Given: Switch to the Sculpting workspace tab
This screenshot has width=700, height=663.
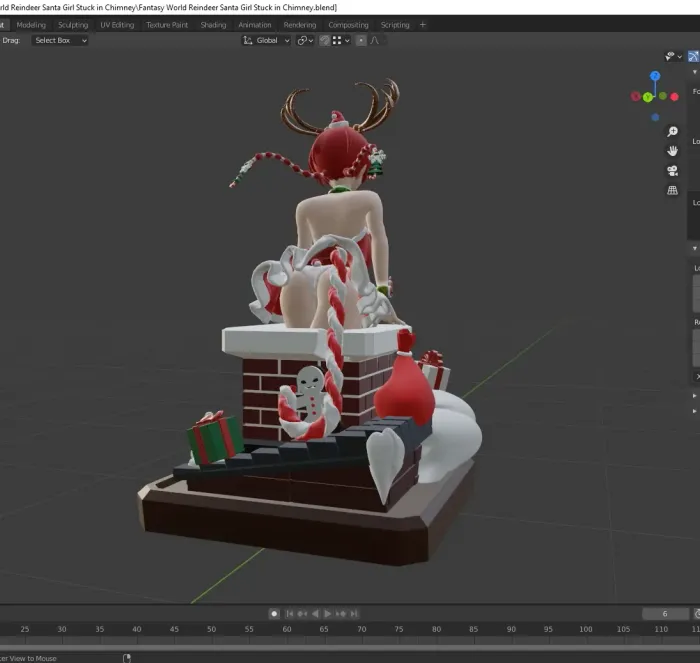Looking at the screenshot, I should pyautogui.click(x=72, y=25).
